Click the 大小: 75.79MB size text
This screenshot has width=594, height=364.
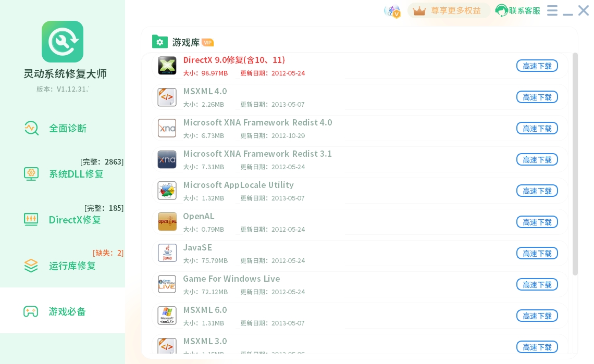[x=206, y=260]
